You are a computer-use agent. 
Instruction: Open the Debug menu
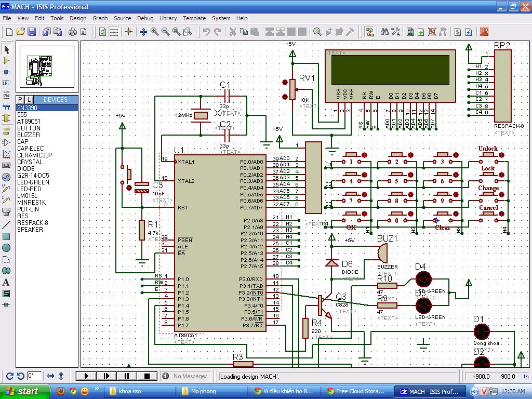coord(145,18)
